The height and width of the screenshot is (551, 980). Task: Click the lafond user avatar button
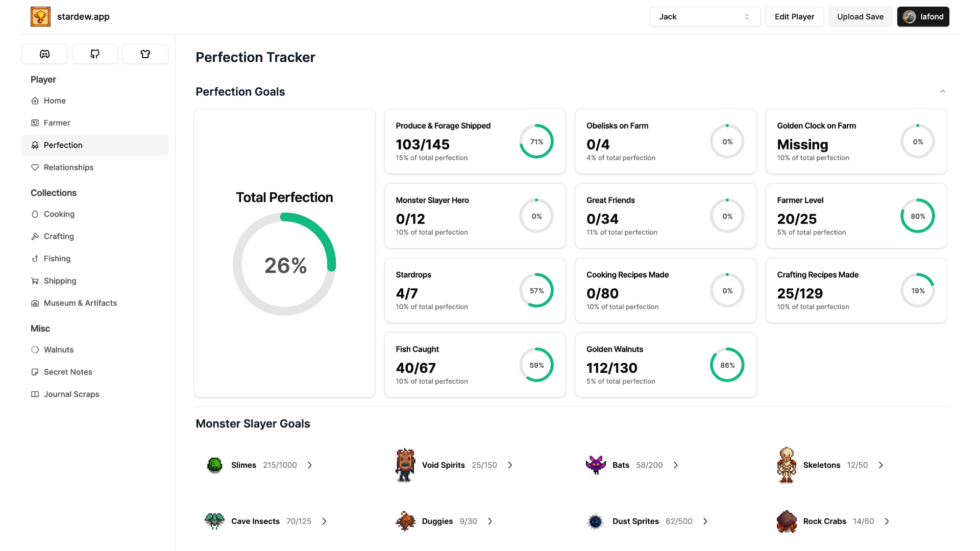coord(923,17)
